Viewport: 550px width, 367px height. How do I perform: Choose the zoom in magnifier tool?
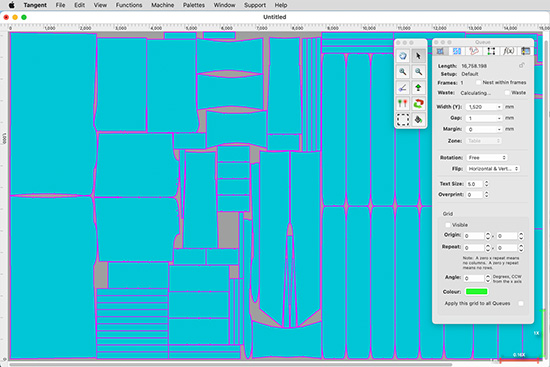[403, 72]
